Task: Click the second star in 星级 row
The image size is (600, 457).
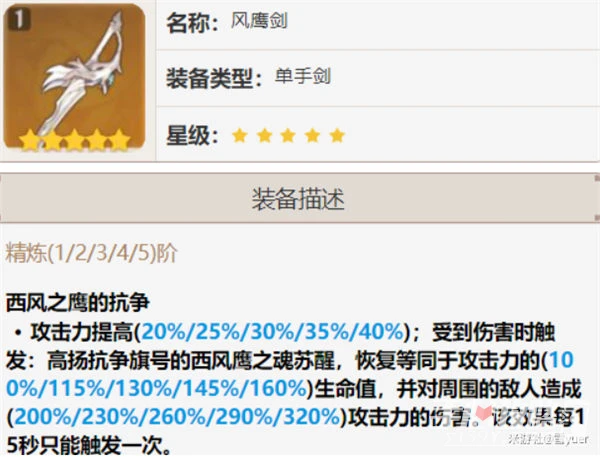Action: (x=264, y=135)
